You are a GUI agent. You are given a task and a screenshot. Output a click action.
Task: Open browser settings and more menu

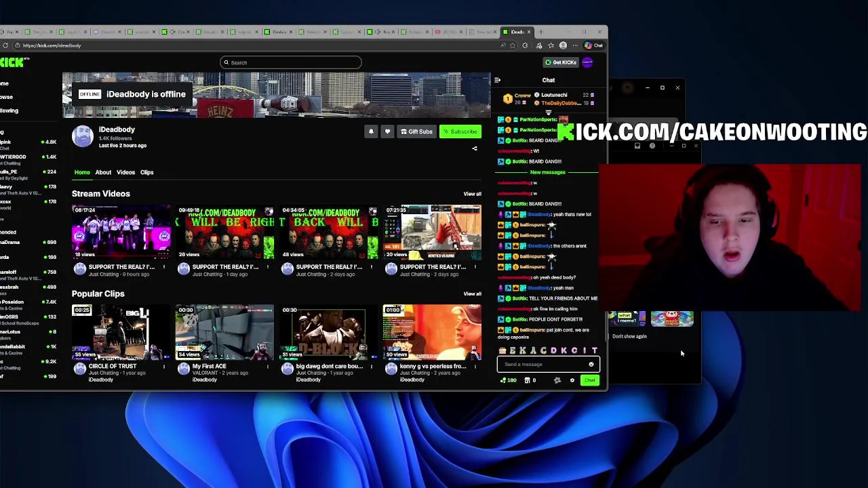(575, 45)
